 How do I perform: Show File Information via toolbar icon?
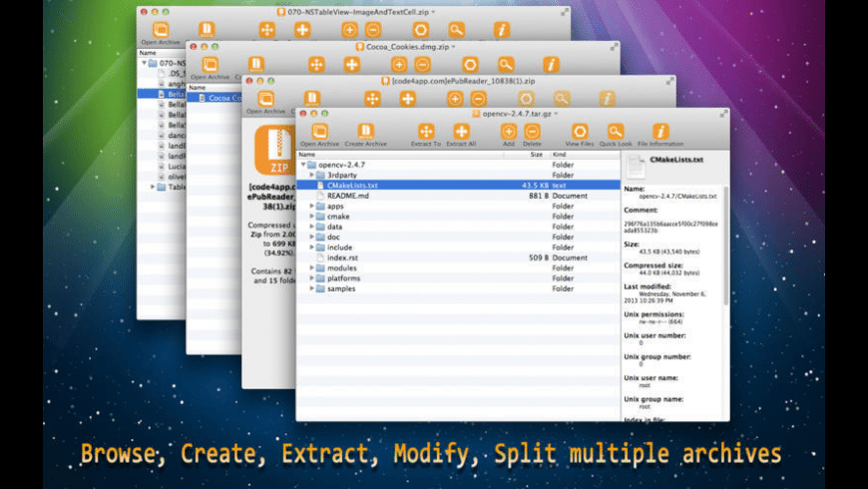tap(660, 132)
